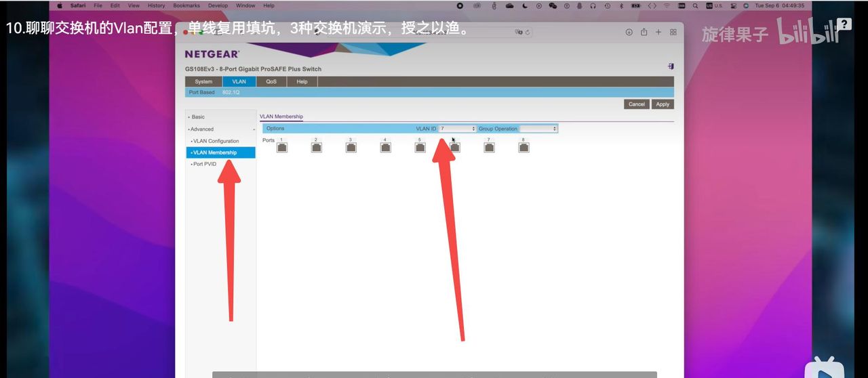
Task: Open Window menu
Action: click(245, 5)
